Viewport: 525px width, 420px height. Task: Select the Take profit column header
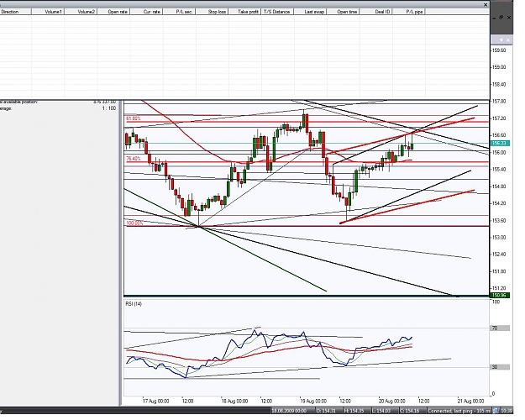(x=244, y=12)
